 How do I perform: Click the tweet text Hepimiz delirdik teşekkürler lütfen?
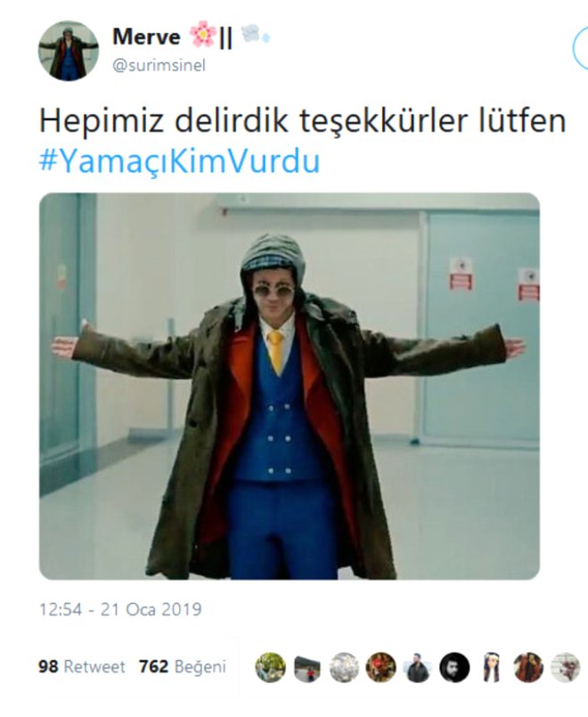click(303, 121)
